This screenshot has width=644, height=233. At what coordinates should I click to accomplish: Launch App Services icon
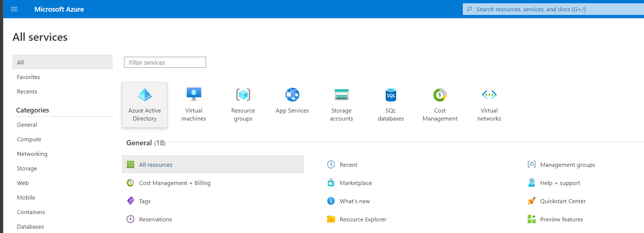click(x=292, y=95)
